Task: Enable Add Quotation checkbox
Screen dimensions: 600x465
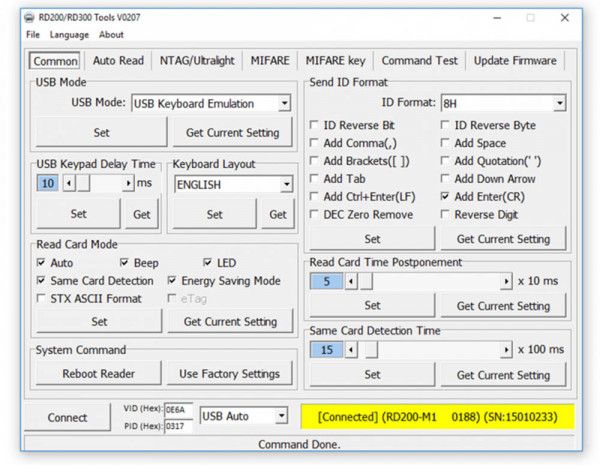Action: click(445, 161)
